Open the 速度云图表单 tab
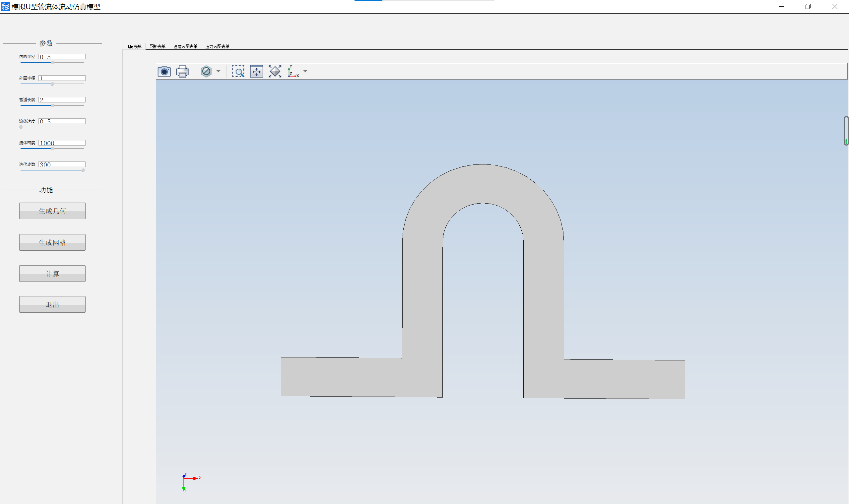 pos(185,46)
